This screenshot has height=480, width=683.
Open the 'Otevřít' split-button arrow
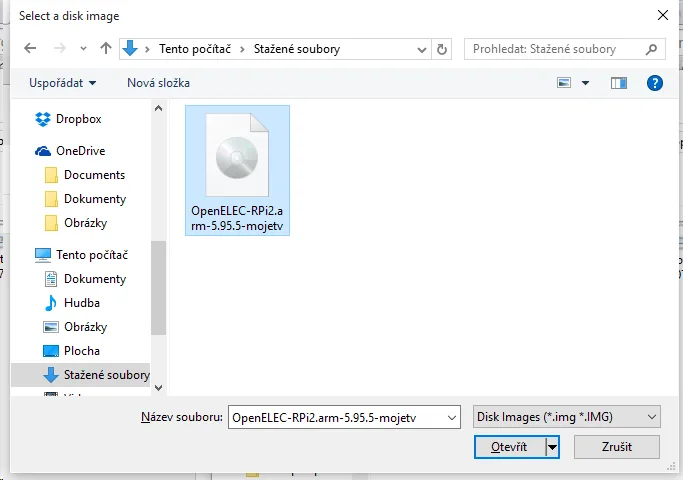pos(552,447)
